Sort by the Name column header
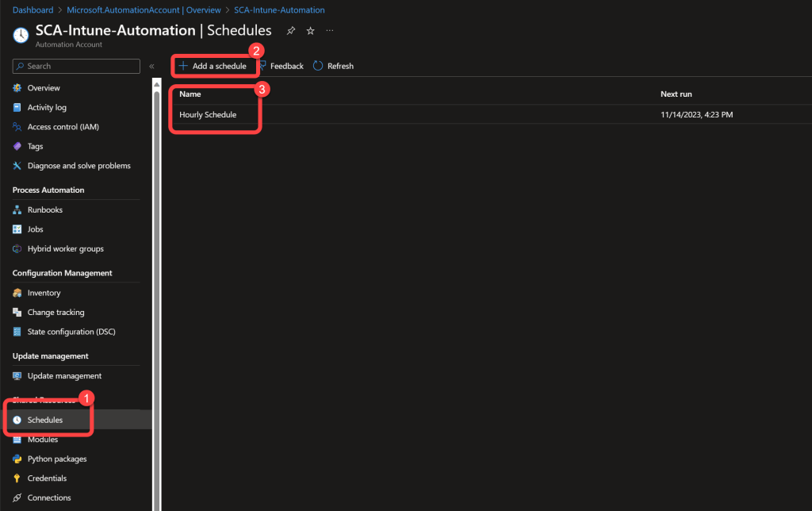The height and width of the screenshot is (511, 812). point(190,94)
